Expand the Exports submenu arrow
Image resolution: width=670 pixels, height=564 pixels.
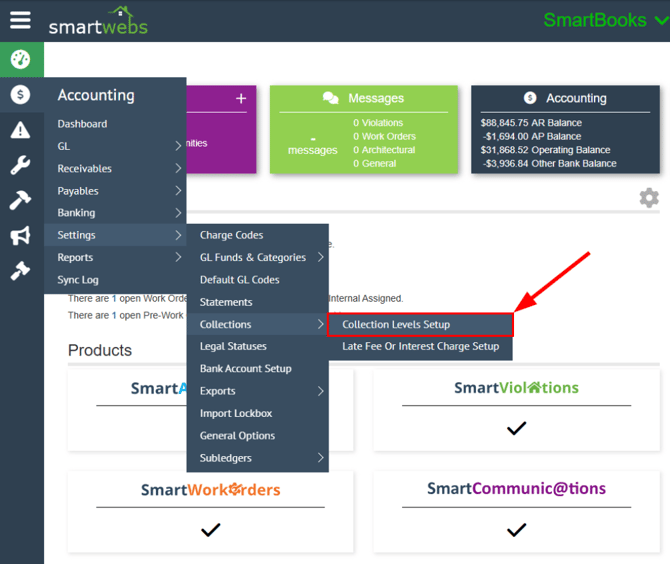tap(320, 391)
